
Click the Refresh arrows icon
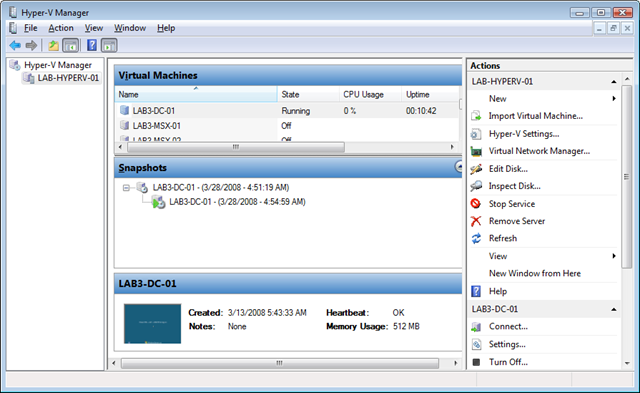476,238
